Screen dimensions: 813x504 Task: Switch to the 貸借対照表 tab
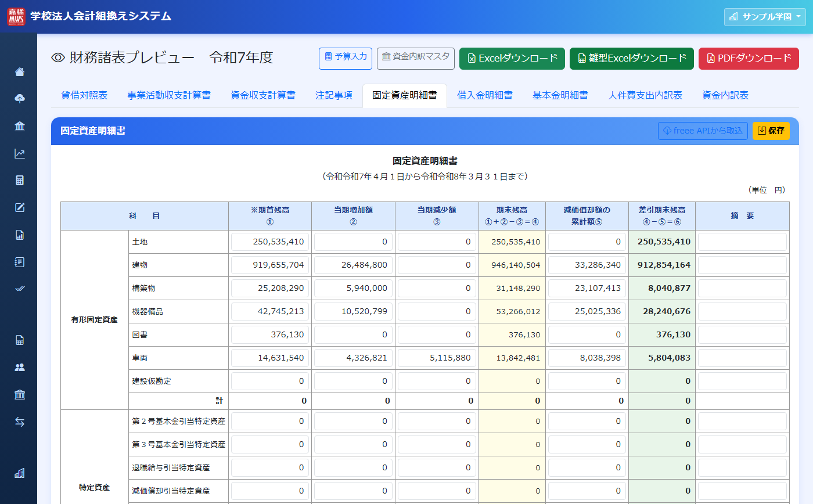(x=84, y=96)
